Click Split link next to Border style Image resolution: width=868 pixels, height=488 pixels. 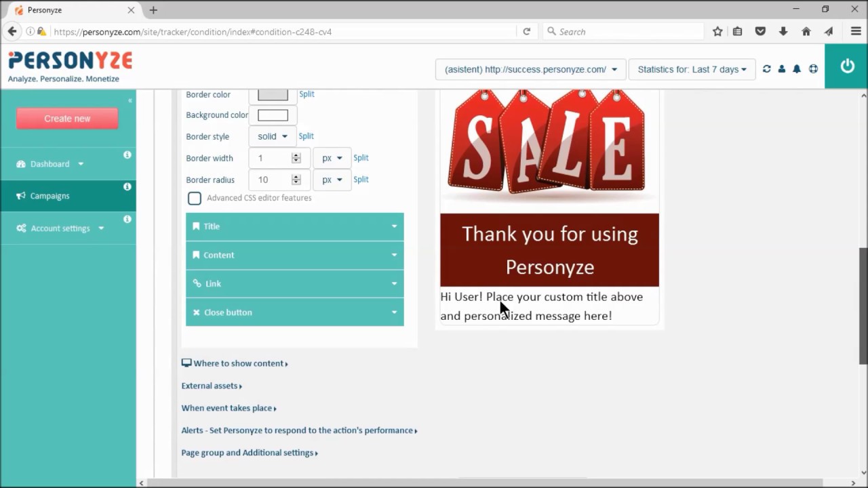(x=306, y=136)
